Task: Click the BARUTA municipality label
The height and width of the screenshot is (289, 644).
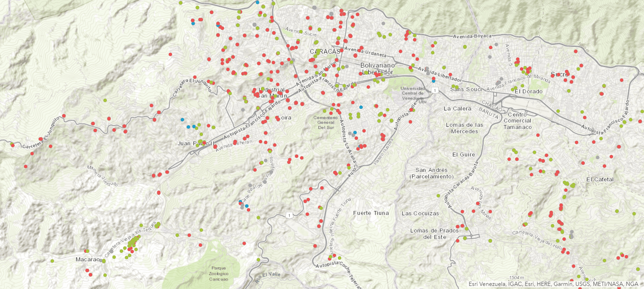Action: pyautogui.click(x=488, y=113)
